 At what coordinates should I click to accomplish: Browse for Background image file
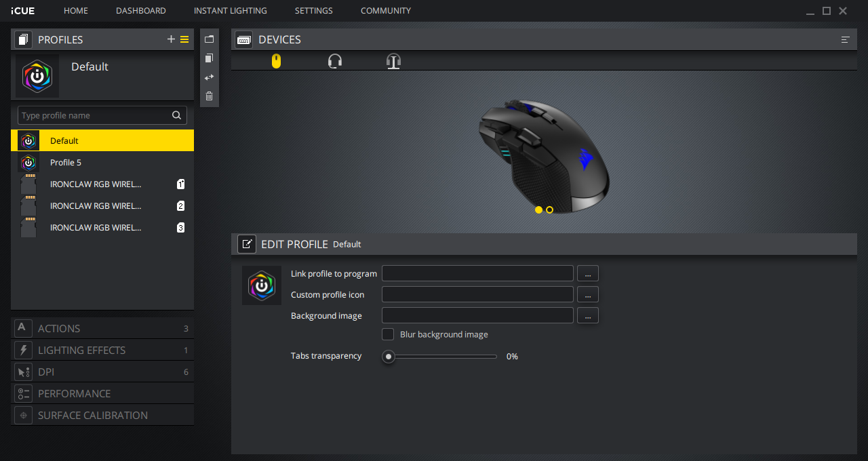(x=588, y=315)
